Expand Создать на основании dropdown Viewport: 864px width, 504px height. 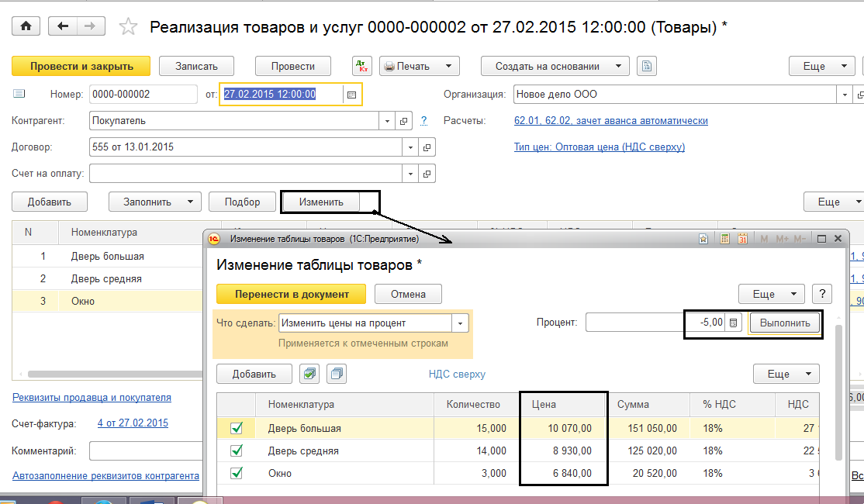[x=618, y=66]
